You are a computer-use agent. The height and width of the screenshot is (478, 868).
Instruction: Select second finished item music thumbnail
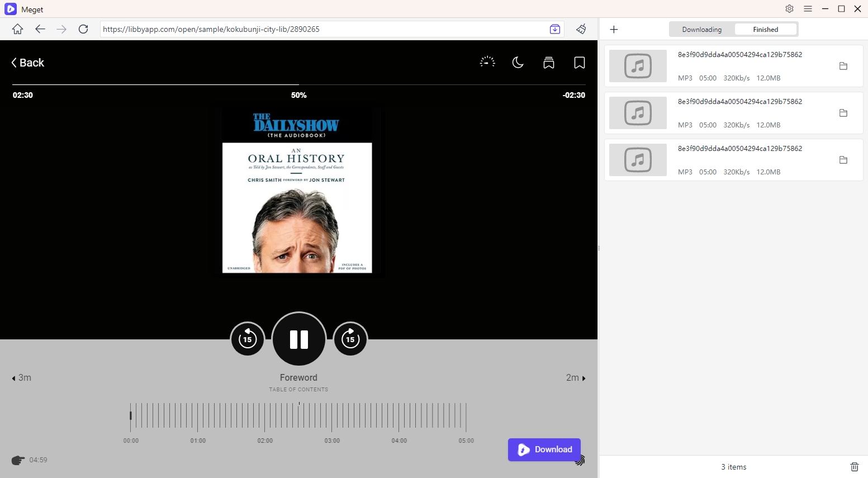tap(638, 113)
